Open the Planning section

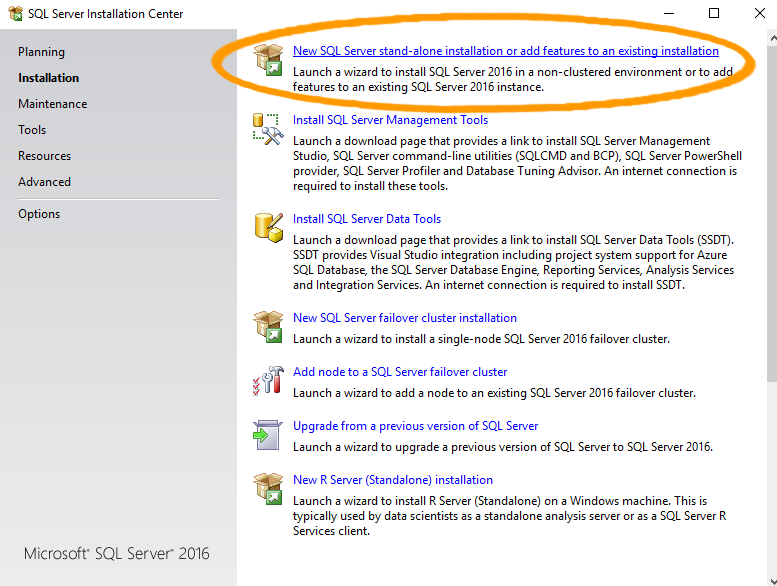(41, 52)
